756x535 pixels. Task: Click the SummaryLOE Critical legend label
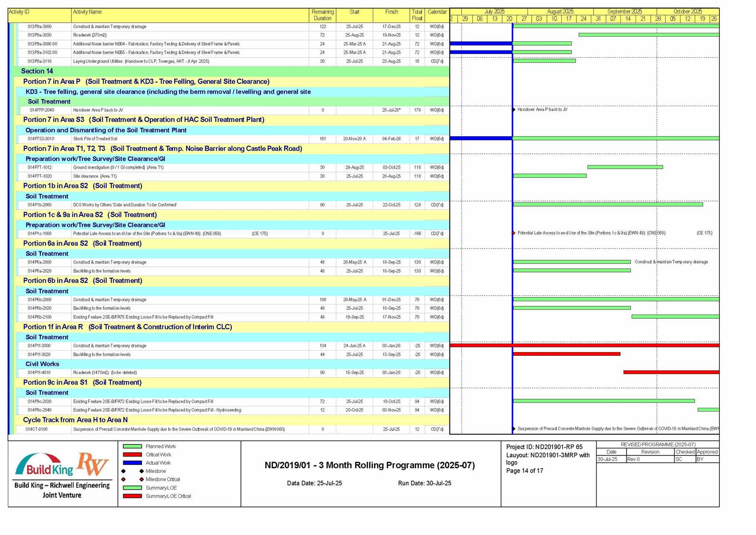point(168,496)
